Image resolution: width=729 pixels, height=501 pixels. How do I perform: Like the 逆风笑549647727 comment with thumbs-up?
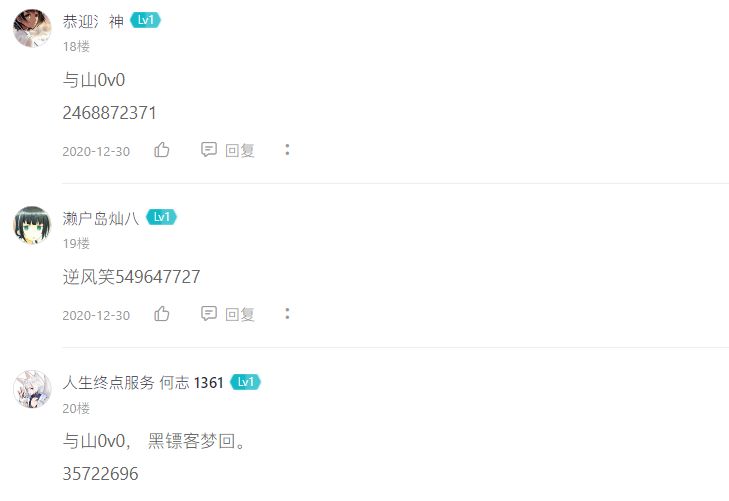tap(162, 314)
